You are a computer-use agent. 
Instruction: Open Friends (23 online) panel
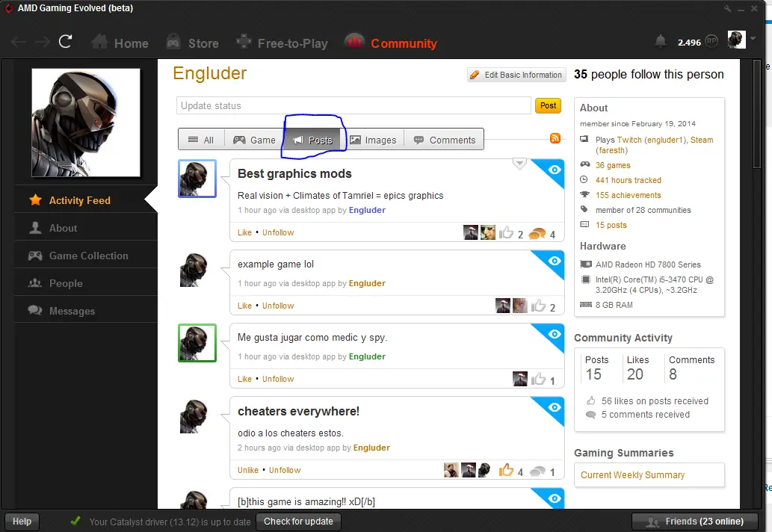click(696, 522)
